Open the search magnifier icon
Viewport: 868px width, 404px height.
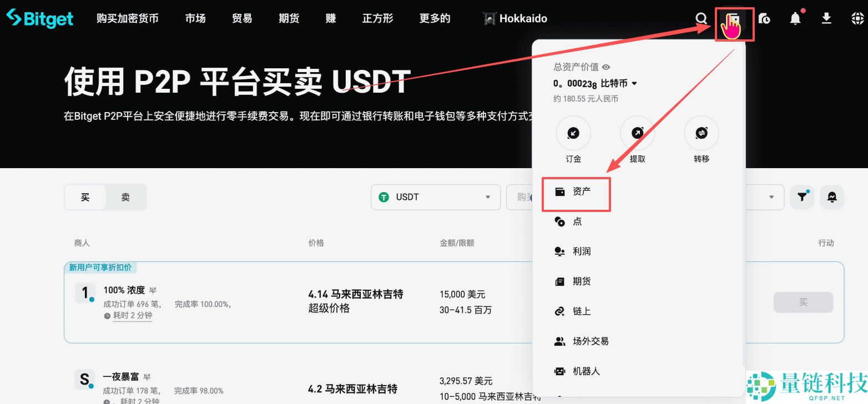pyautogui.click(x=702, y=18)
